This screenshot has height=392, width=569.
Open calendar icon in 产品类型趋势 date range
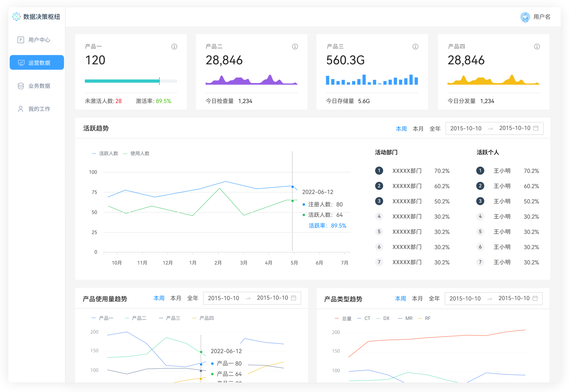click(535, 298)
